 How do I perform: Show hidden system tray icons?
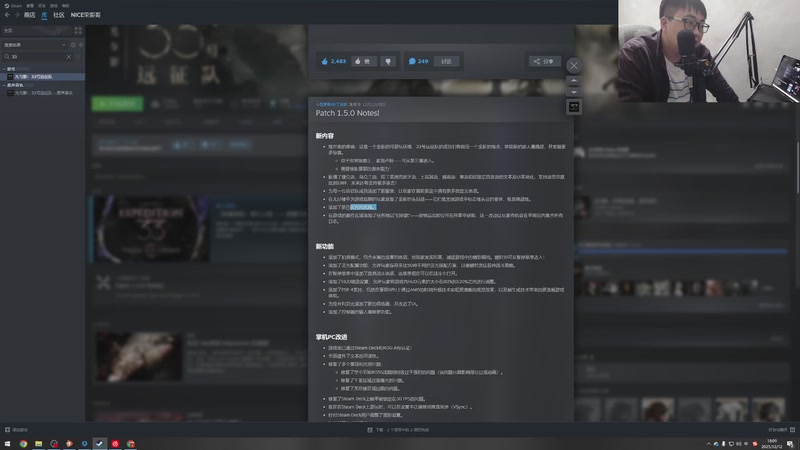[708, 444]
